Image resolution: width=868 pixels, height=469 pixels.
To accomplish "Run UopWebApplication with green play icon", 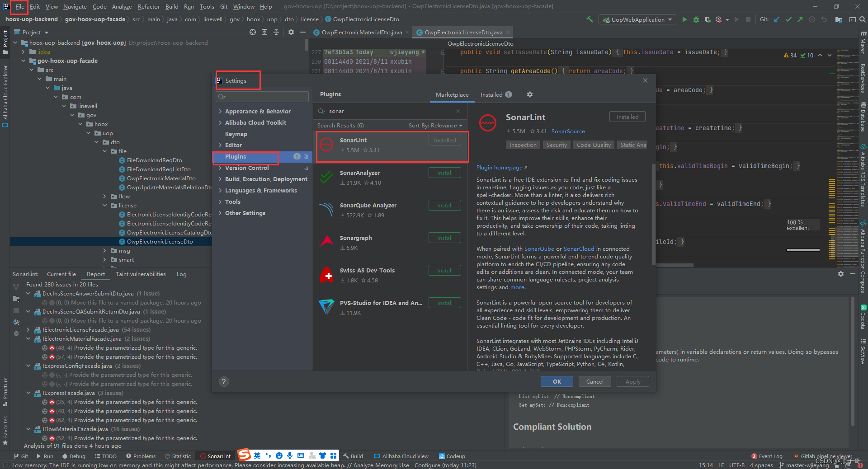I will pos(684,19).
